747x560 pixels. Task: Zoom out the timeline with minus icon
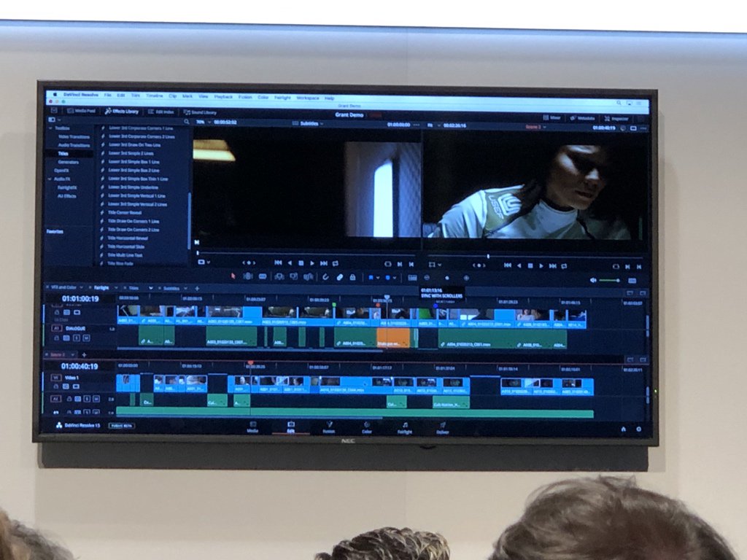(427, 278)
